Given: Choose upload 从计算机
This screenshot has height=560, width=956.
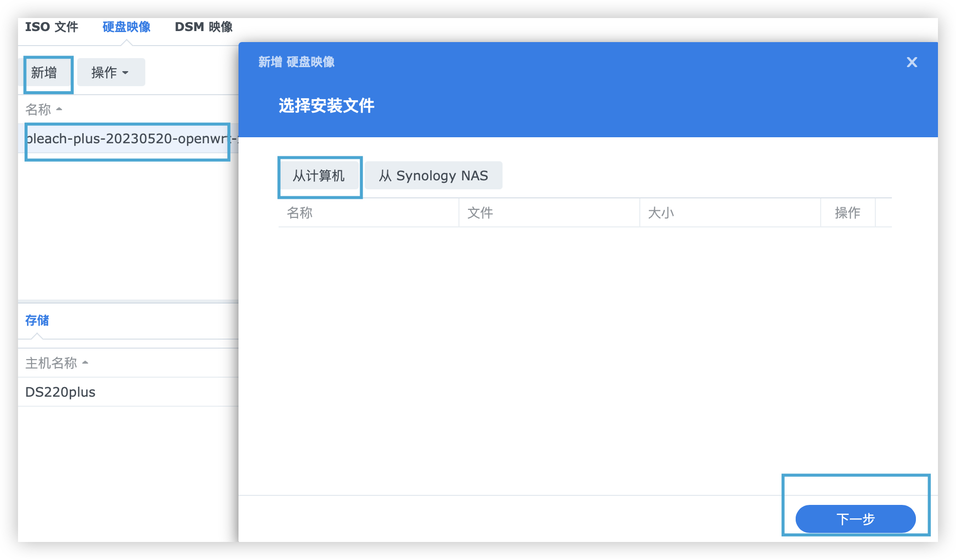Looking at the screenshot, I should coord(319,176).
